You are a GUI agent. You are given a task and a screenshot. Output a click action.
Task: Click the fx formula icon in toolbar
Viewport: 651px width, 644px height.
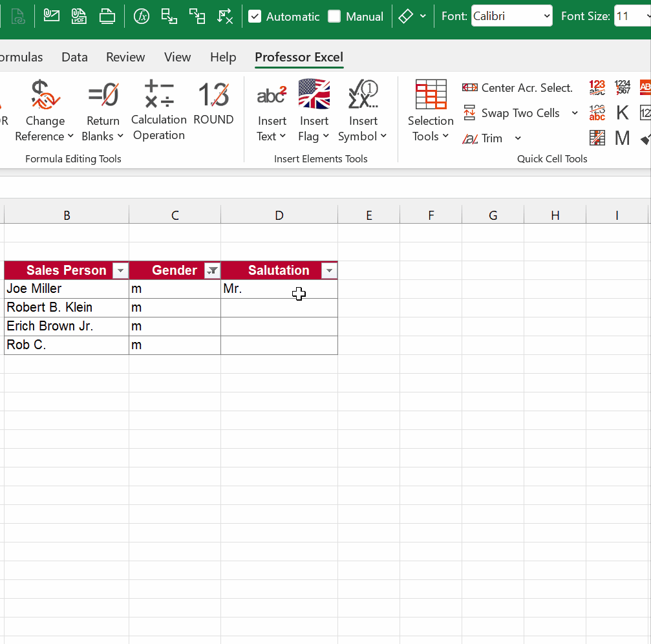pos(142,16)
